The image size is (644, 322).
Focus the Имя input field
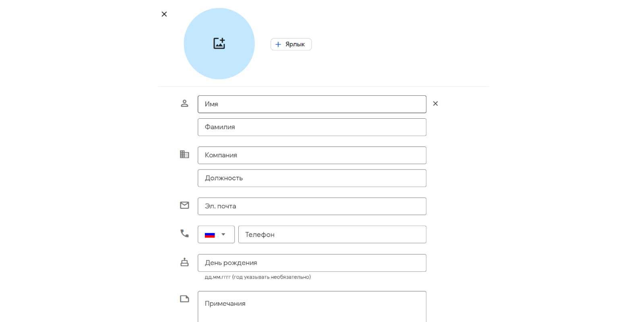click(312, 104)
